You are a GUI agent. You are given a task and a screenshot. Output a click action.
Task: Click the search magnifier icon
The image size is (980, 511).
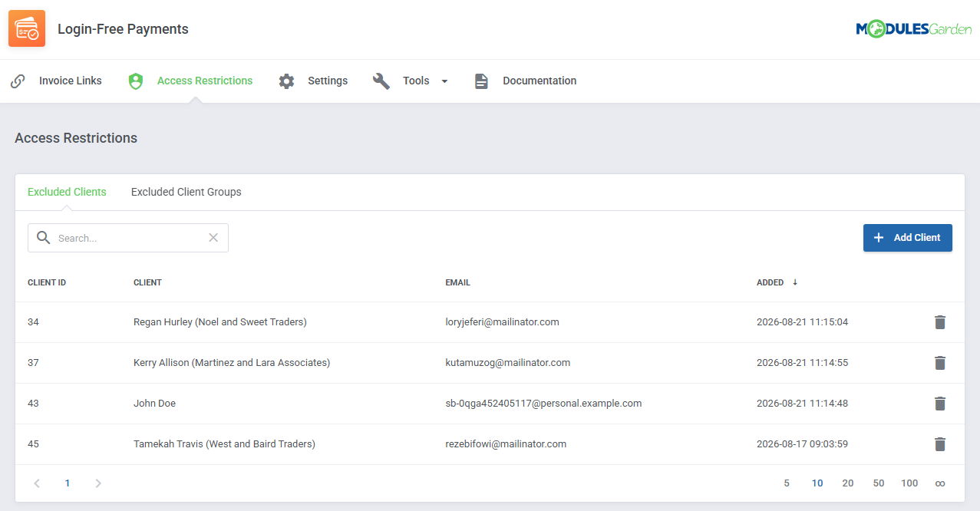[44, 238]
